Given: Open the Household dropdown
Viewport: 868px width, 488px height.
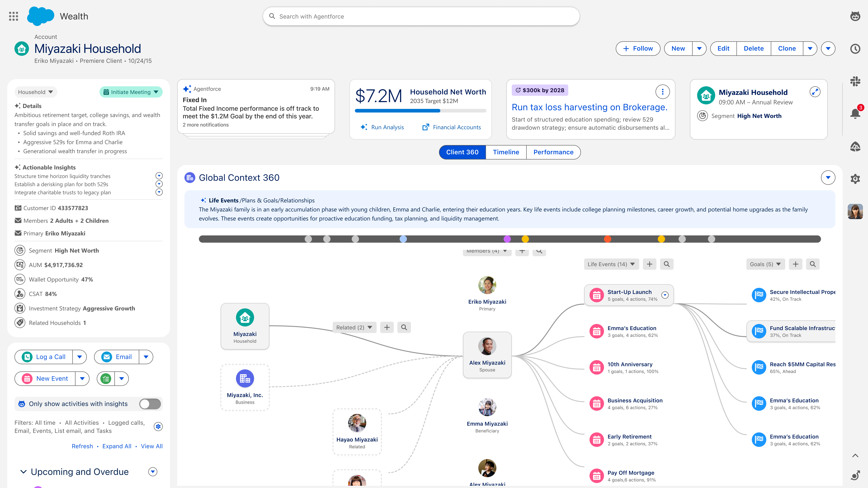Looking at the screenshot, I should point(35,92).
